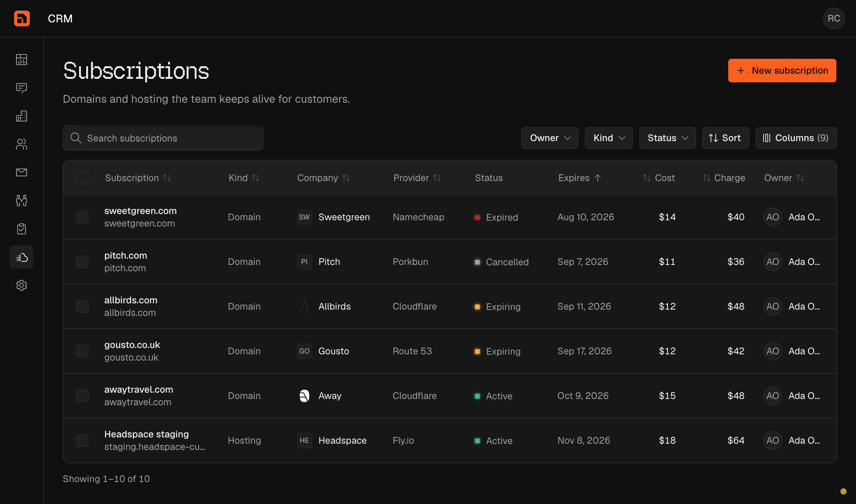
Task: Click the AO owner avatar in pitch.com row
Action: coord(773,262)
